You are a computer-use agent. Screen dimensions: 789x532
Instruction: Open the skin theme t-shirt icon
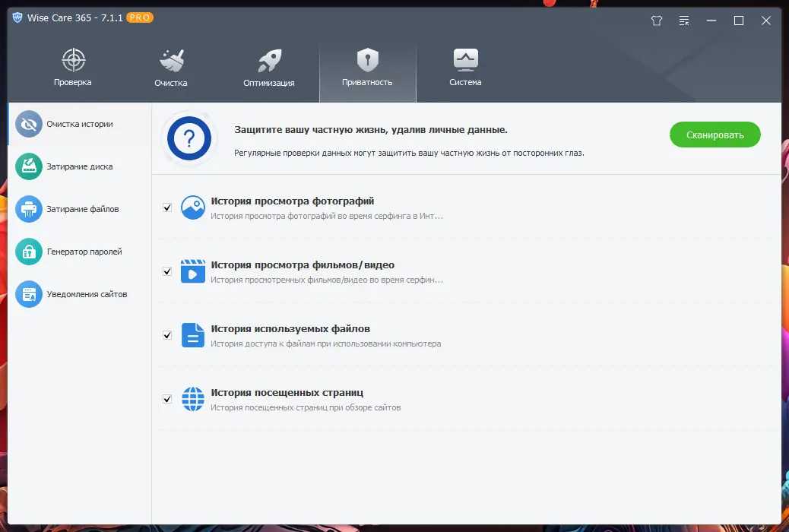tap(656, 21)
